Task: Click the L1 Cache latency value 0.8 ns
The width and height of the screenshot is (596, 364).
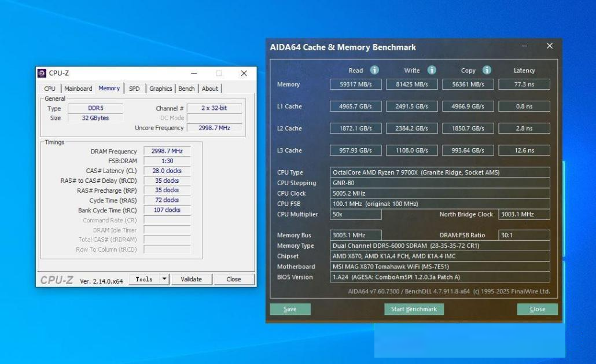Action: click(x=524, y=106)
